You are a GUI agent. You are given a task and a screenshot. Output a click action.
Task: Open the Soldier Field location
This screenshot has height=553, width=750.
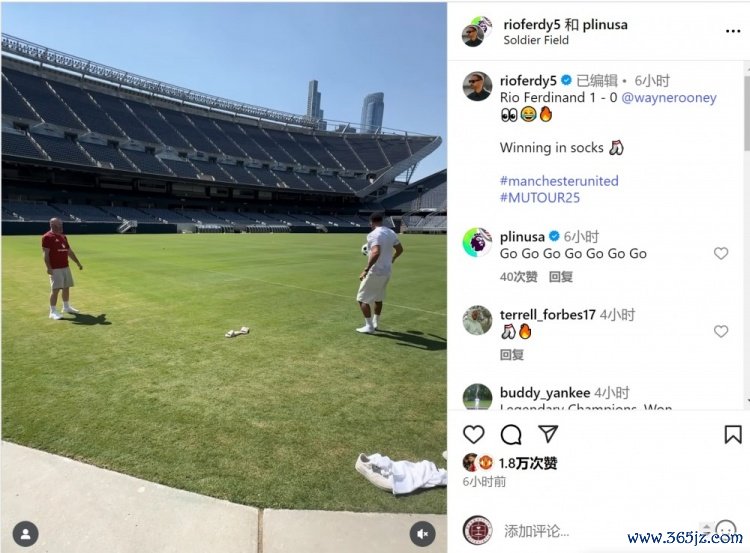tap(536, 40)
